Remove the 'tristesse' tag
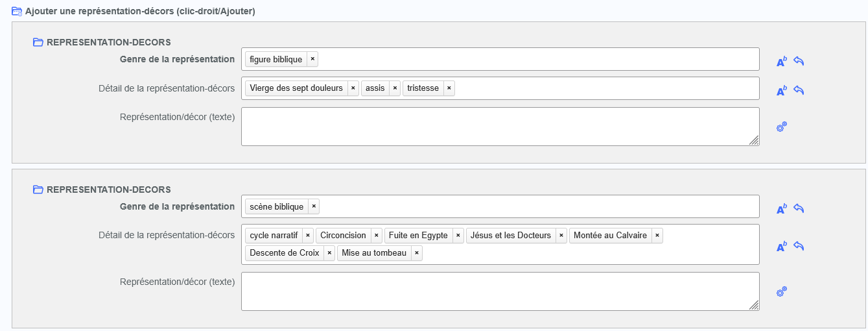The image size is (868, 331). point(449,88)
